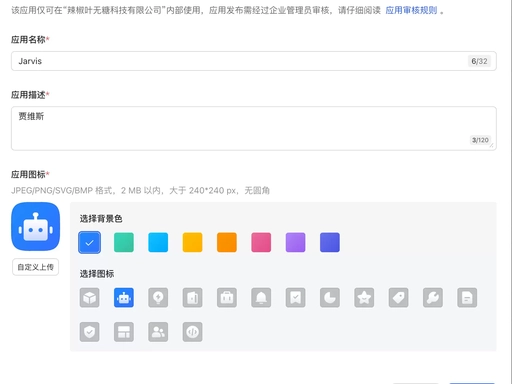Choose the green background color
Screen dimensions: 512x384
click(124, 242)
